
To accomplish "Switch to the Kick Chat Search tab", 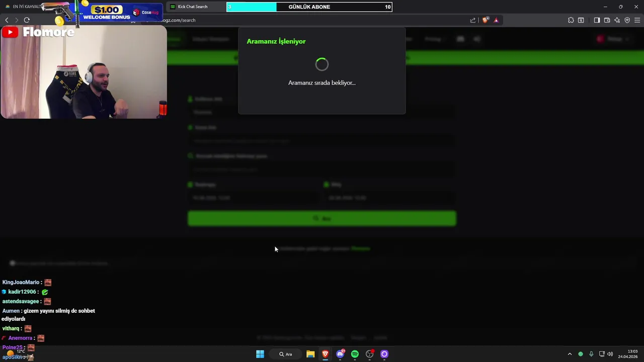I will click(192, 7).
